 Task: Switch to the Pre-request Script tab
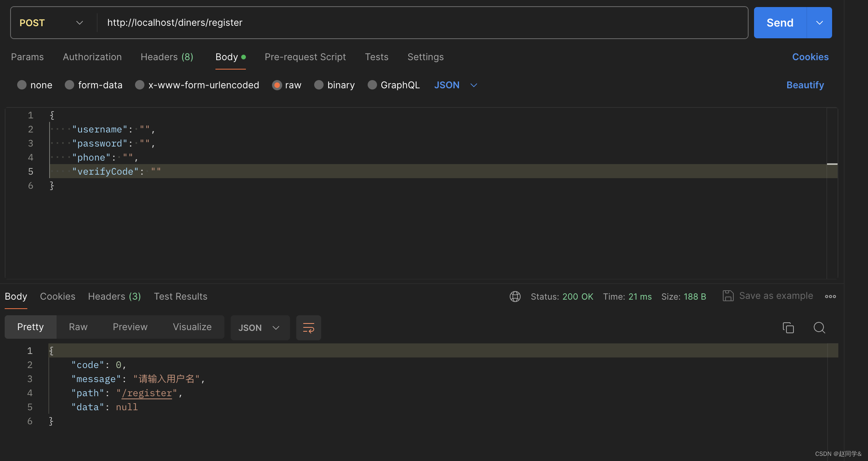click(305, 57)
